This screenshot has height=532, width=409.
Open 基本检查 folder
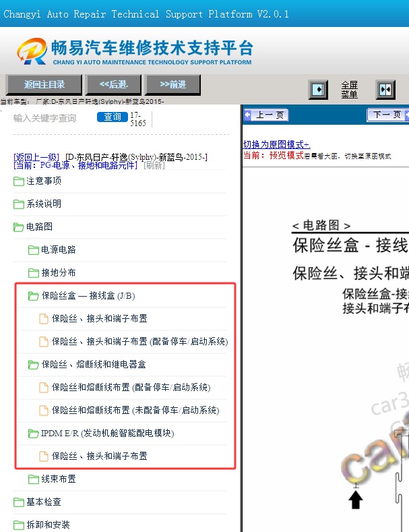pyautogui.click(x=44, y=502)
